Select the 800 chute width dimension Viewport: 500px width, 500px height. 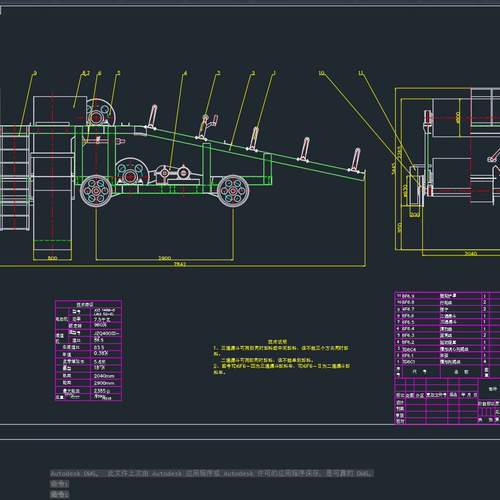pyautogui.click(x=52, y=258)
